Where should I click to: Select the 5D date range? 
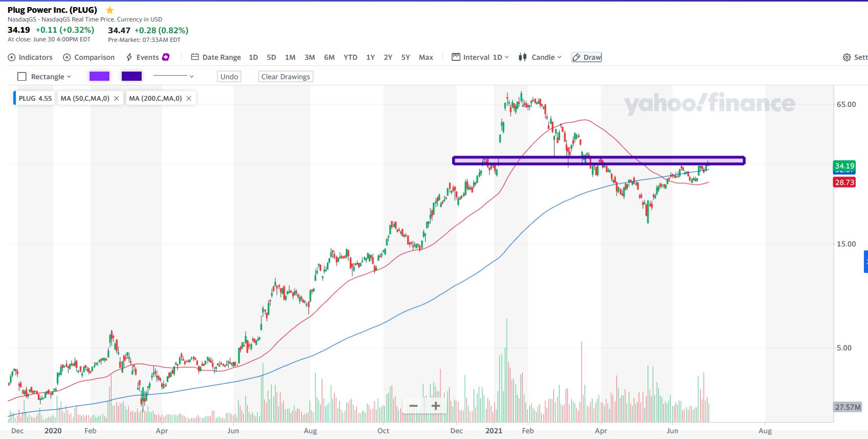272,57
